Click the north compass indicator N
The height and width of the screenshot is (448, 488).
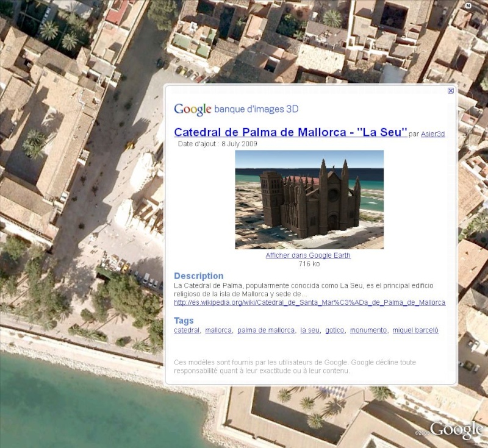point(468,5)
